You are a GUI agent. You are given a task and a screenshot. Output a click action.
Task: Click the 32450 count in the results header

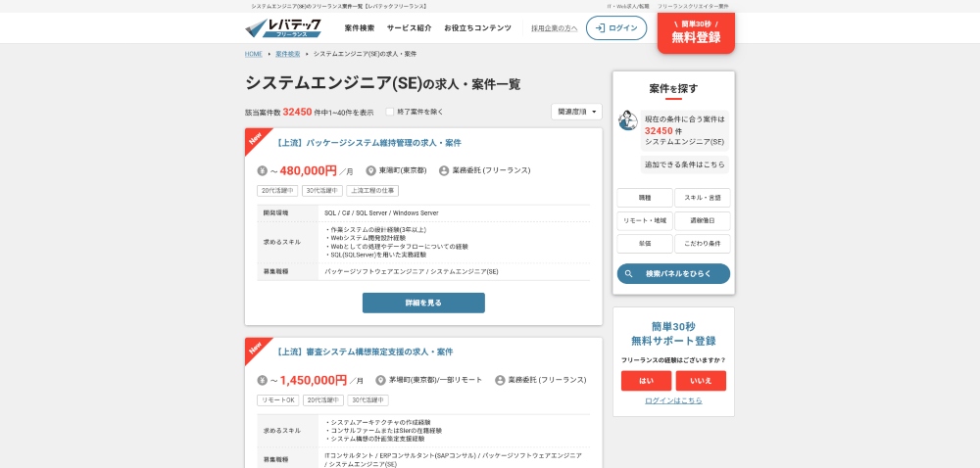click(298, 112)
